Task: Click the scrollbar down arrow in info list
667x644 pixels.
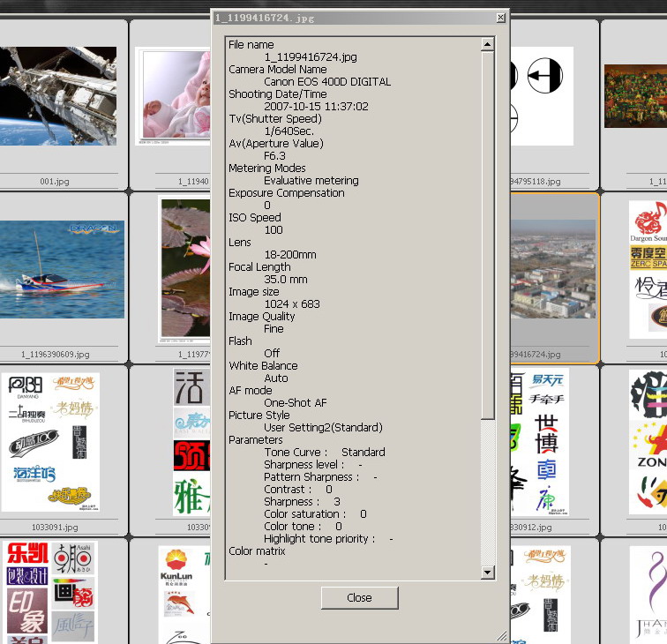Action: 488,573
